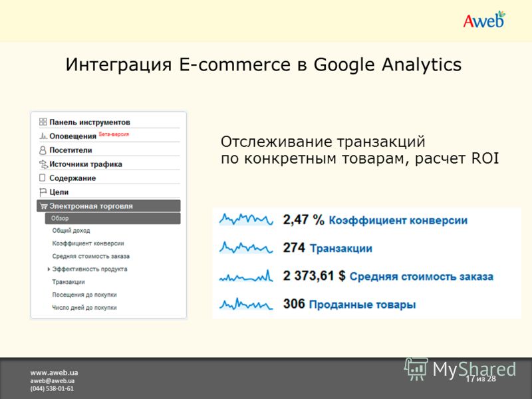Image resolution: width=532 pixels, height=399 pixels.
Task: Click the visitor person icon beside Посетители
Action: [x=43, y=150]
